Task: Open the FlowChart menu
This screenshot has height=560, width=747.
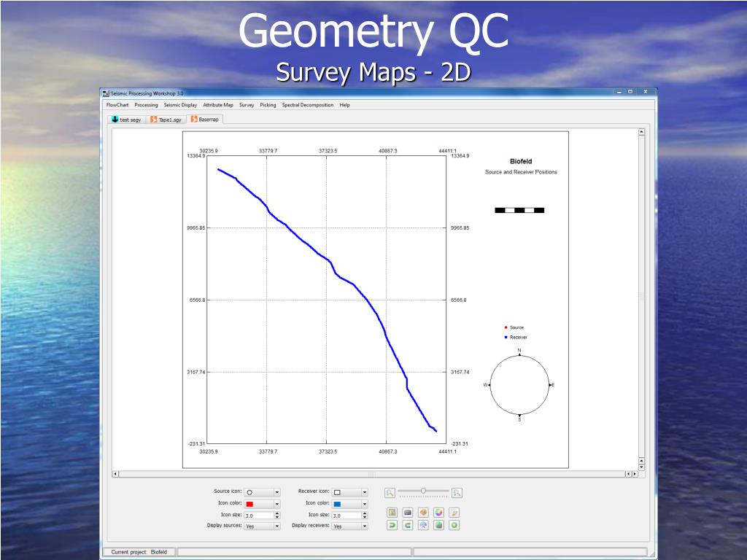Action: click(117, 105)
